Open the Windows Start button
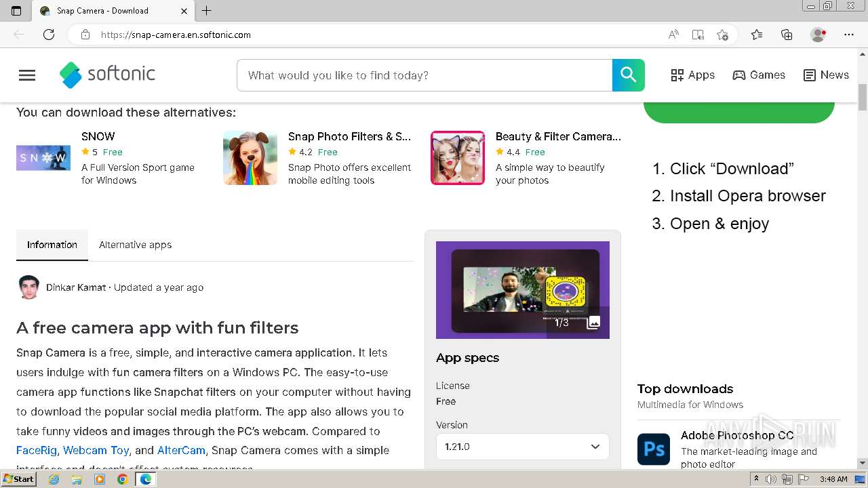 coord(18,479)
